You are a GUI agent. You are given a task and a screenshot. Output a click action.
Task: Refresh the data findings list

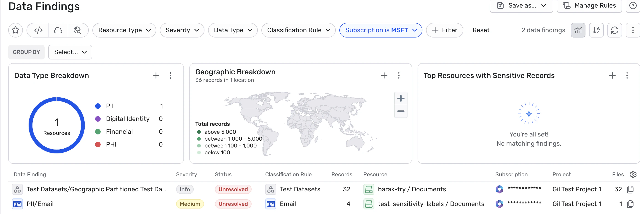[x=614, y=30]
